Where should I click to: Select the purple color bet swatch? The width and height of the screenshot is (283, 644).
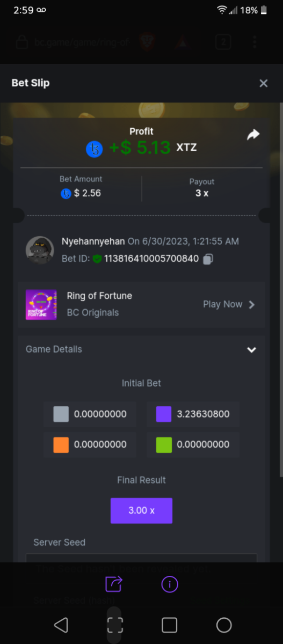[164, 414]
